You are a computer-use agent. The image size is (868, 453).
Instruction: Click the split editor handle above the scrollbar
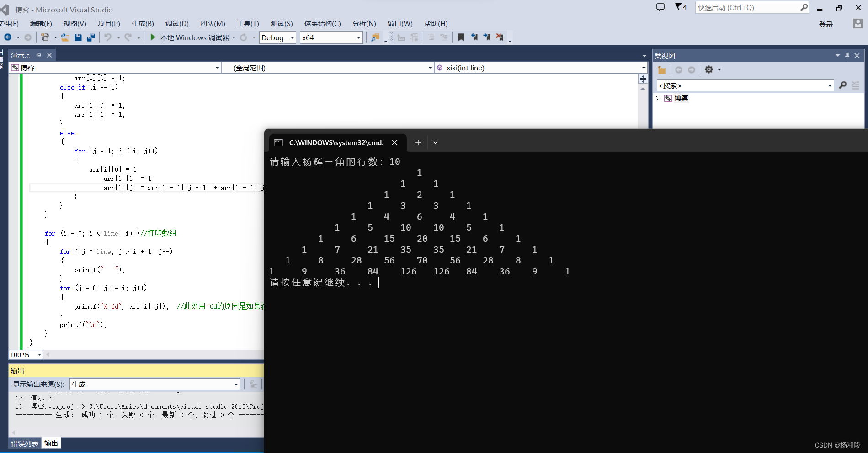pyautogui.click(x=643, y=79)
